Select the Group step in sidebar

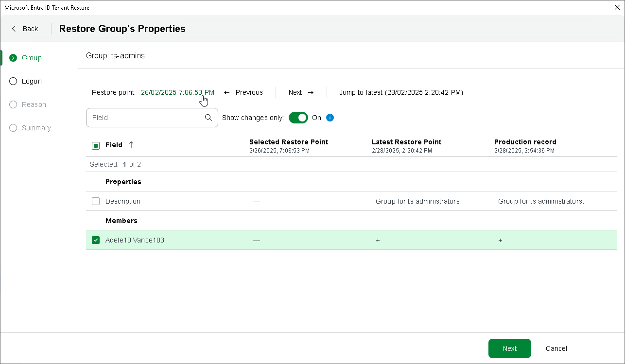tap(32, 58)
